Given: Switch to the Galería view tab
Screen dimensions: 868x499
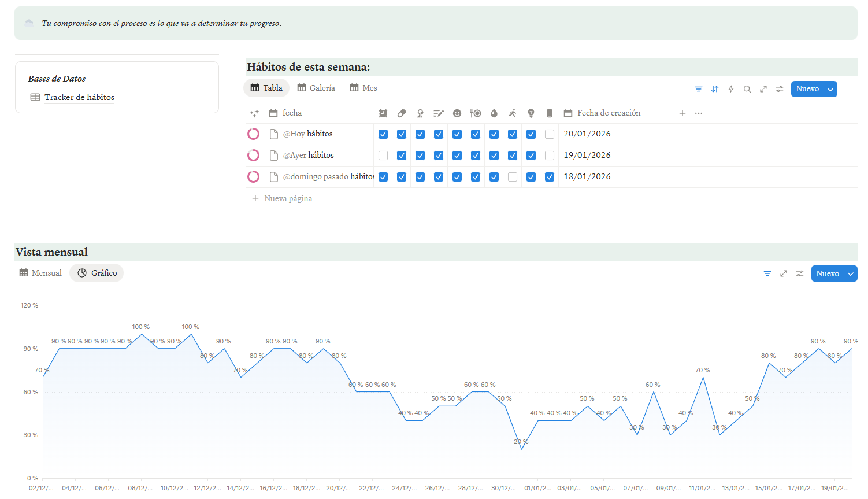Looking at the screenshot, I should (316, 88).
